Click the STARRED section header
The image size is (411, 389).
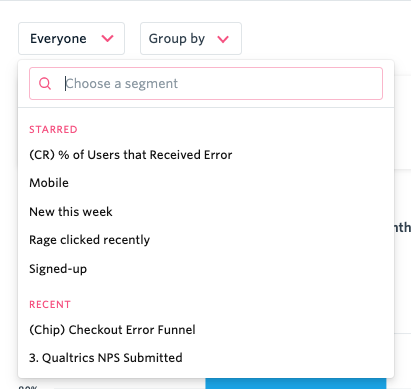tap(53, 129)
